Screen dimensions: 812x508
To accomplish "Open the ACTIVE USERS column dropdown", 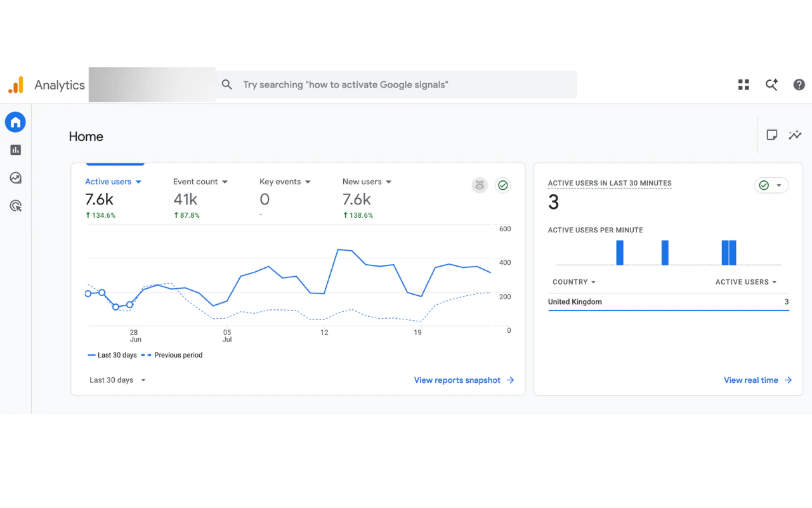I will (746, 282).
